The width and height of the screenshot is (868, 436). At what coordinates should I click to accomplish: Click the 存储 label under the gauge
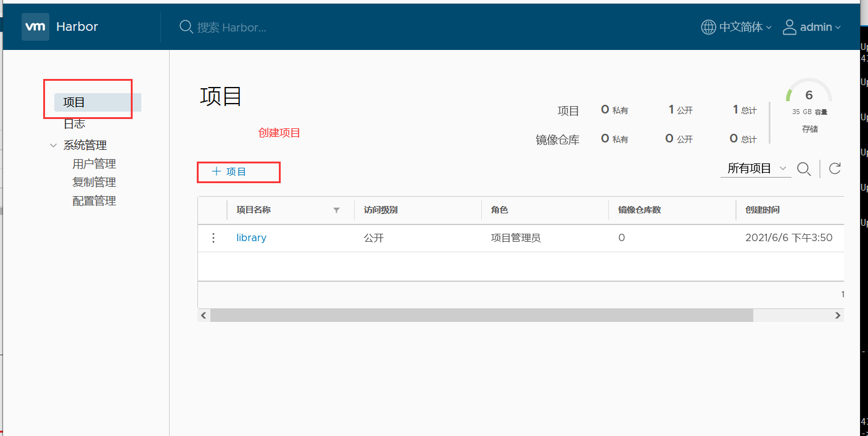point(809,129)
